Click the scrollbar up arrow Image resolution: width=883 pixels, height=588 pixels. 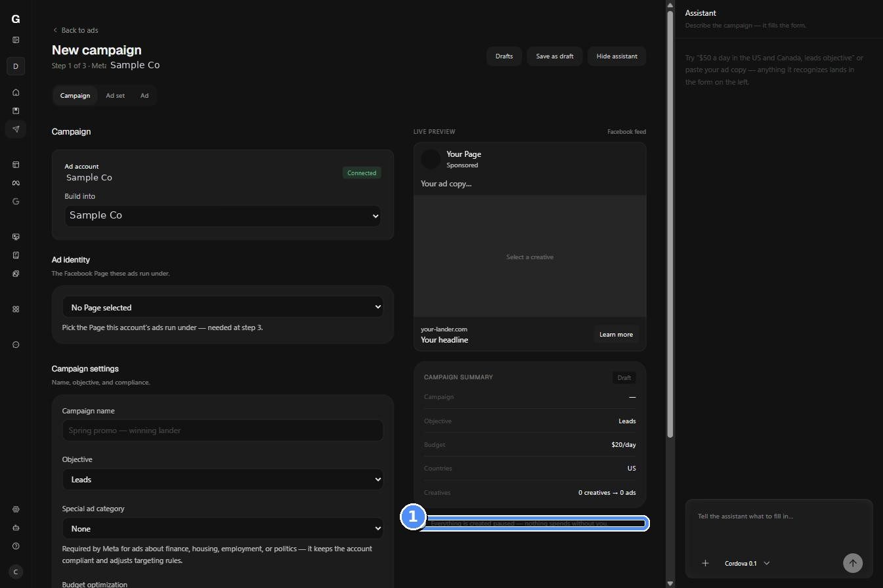[670, 5]
